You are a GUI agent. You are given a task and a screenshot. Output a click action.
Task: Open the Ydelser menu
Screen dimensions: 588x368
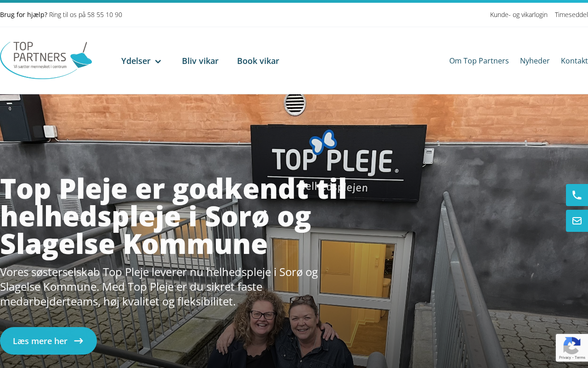(141, 61)
